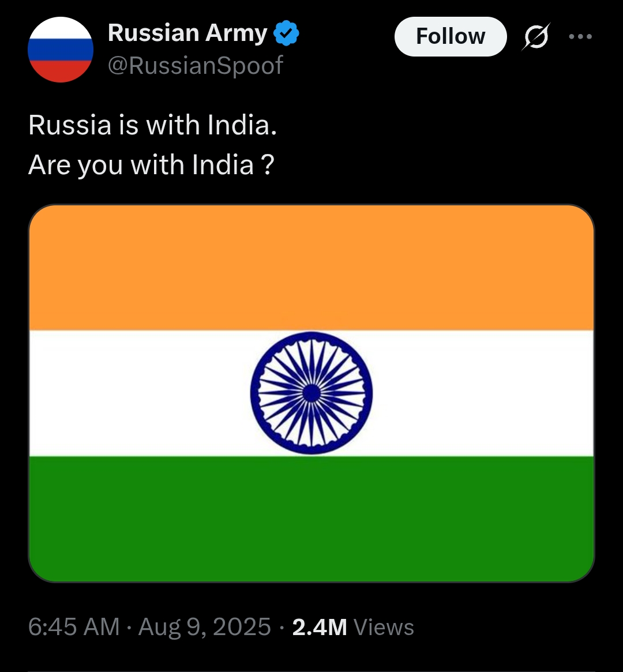Click the Follow button

coord(451,36)
